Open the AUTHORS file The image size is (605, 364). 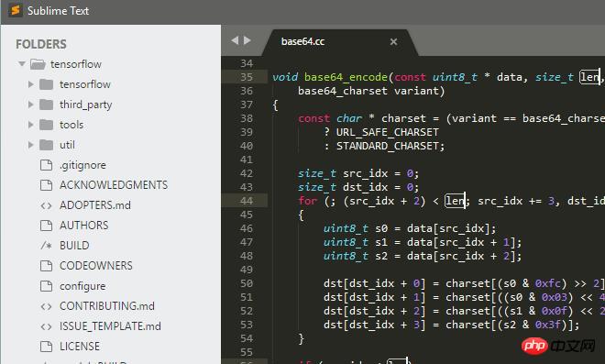pos(83,225)
